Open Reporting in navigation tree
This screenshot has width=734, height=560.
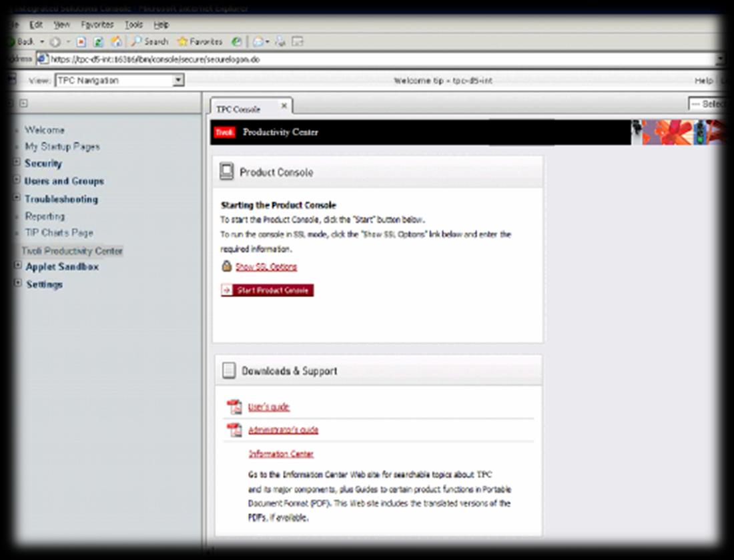point(45,216)
